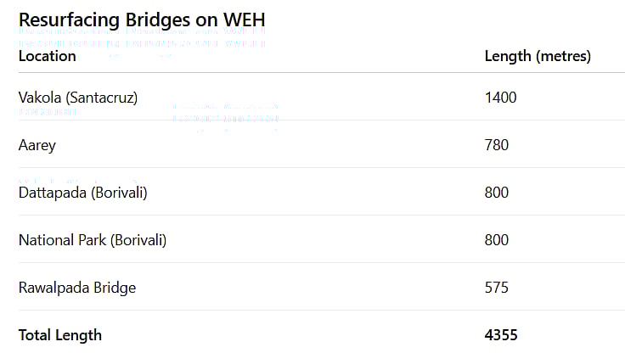The image size is (625, 364).
Task: Click '(metres)' in the Length header
Action: pos(563,56)
